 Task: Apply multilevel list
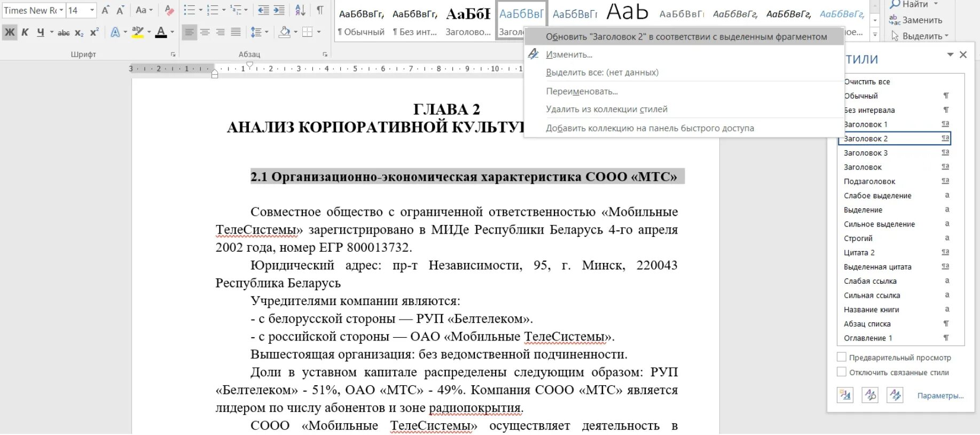click(236, 10)
